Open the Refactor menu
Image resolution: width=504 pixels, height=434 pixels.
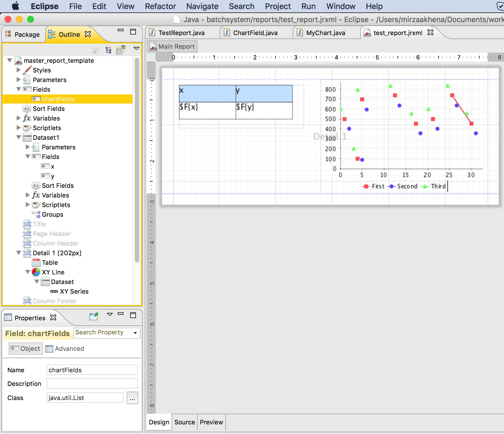click(160, 6)
